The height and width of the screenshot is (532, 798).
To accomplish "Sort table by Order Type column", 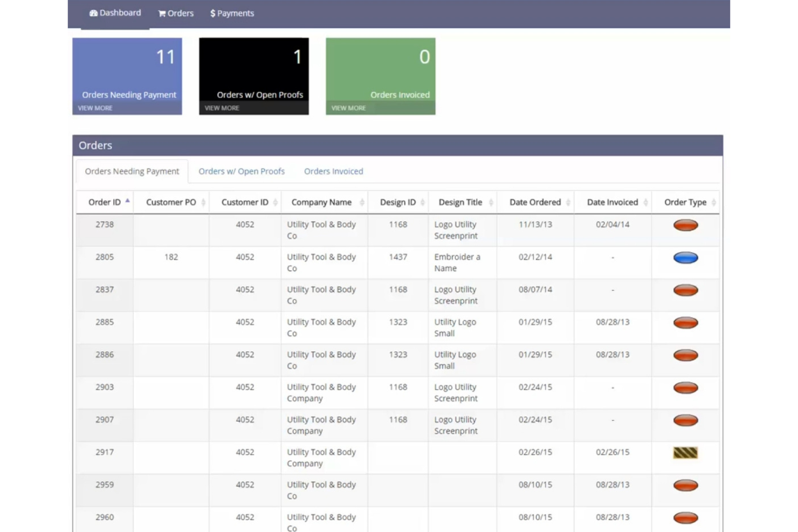I will coord(685,202).
